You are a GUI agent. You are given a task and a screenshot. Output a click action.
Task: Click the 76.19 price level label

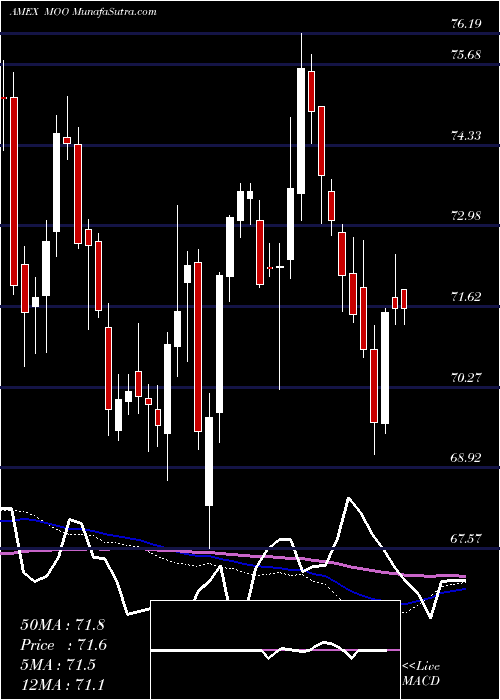pyautogui.click(x=466, y=24)
